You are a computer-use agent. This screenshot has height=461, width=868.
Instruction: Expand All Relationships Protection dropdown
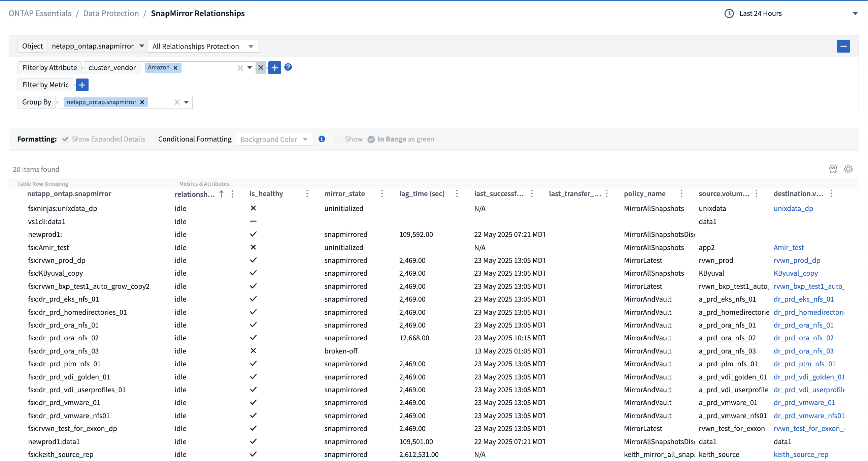tap(203, 46)
